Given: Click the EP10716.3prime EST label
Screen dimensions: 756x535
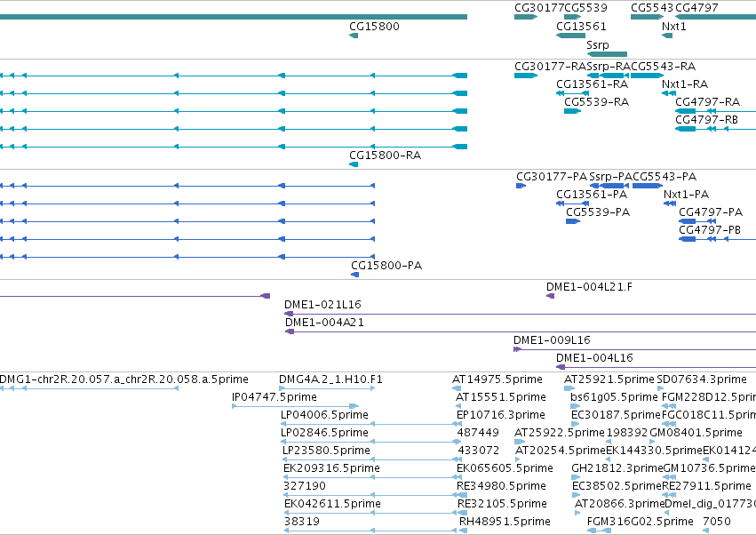Looking at the screenshot, I should 501,415.
